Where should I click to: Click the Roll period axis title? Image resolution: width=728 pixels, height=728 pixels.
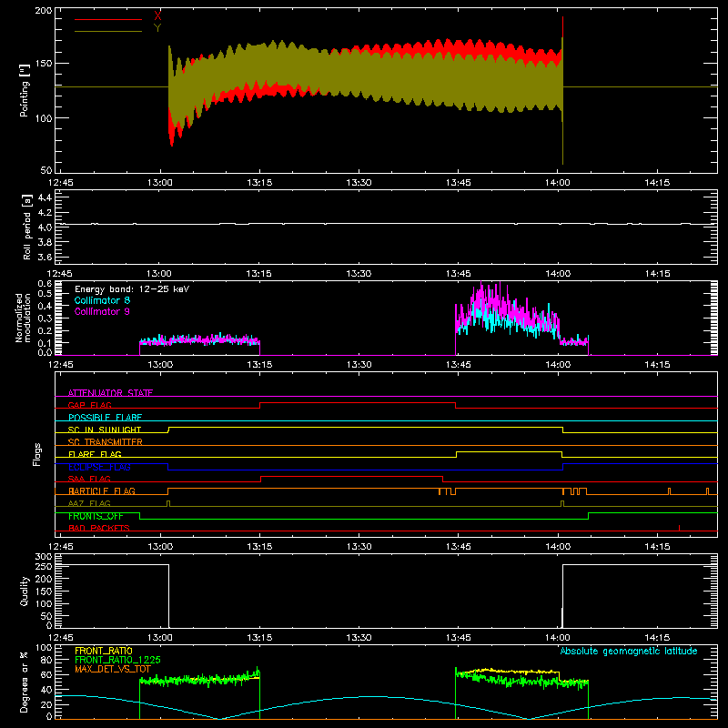[27, 227]
